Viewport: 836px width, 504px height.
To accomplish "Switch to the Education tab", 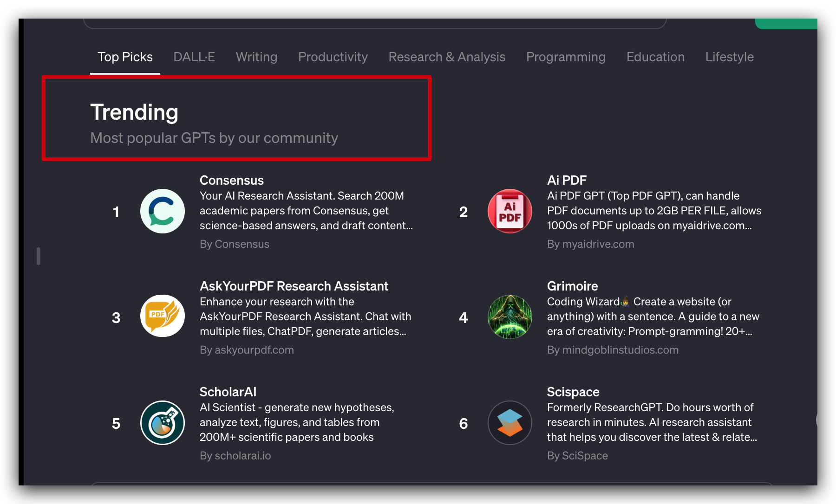I will pyautogui.click(x=655, y=57).
